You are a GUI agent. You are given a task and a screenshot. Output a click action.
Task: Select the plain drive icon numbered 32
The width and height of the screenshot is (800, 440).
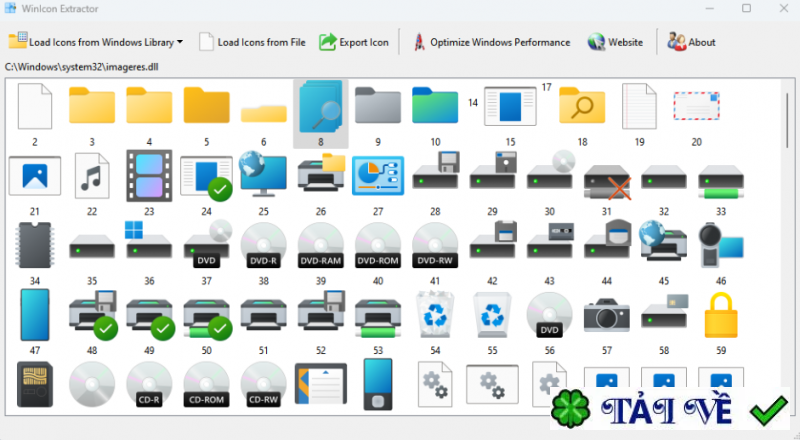664,177
